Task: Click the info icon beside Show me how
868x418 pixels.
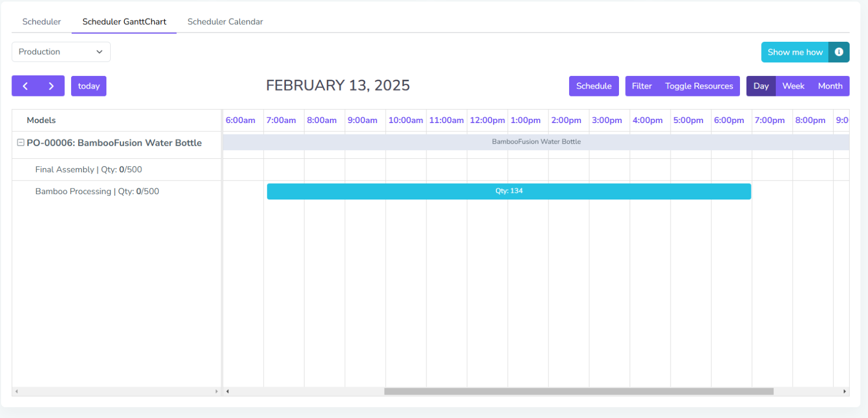Action: click(x=839, y=52)
